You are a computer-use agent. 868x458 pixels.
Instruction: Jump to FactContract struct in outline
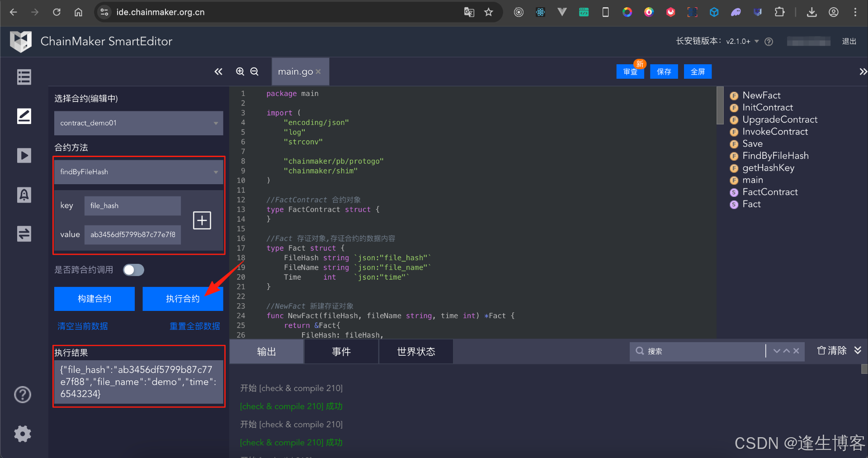[x=770, y=192]
